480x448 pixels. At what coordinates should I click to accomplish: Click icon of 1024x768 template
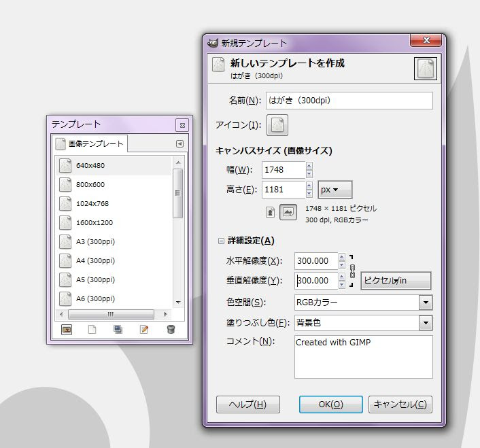tap(65, 203)
